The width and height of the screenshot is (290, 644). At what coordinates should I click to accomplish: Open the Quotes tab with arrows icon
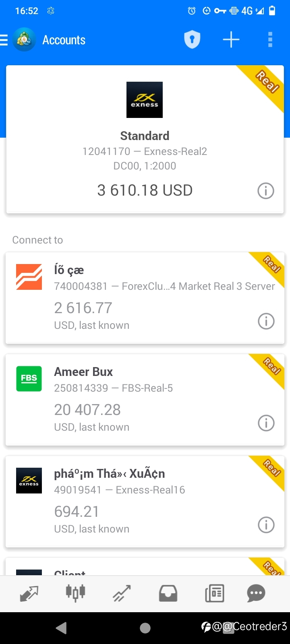29,594
